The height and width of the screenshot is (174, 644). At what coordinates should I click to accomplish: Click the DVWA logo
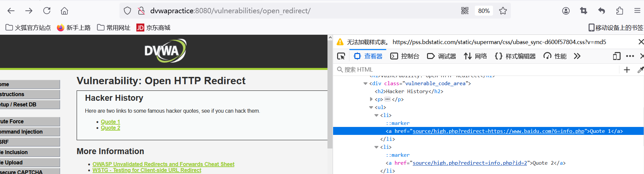[165, 51]
